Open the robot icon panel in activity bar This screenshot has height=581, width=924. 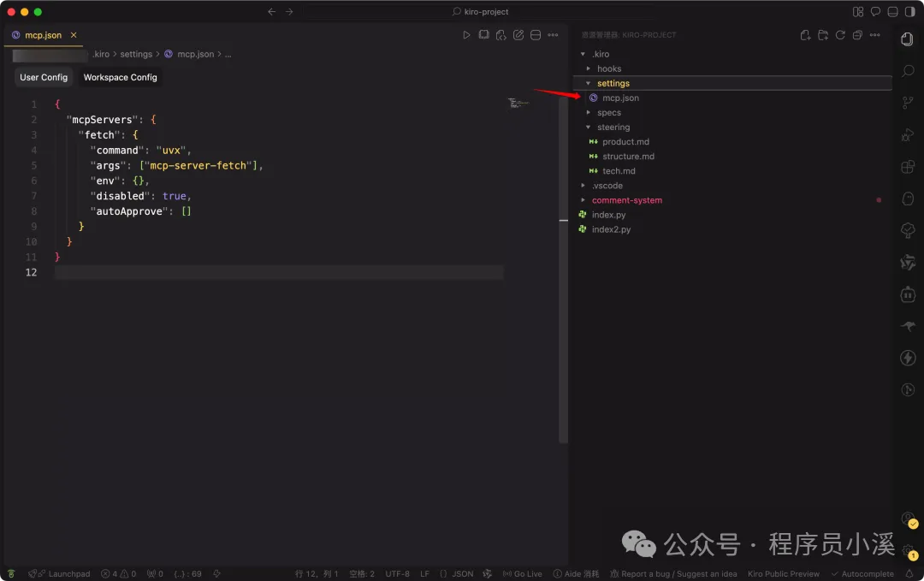click(x=908, y=294)
